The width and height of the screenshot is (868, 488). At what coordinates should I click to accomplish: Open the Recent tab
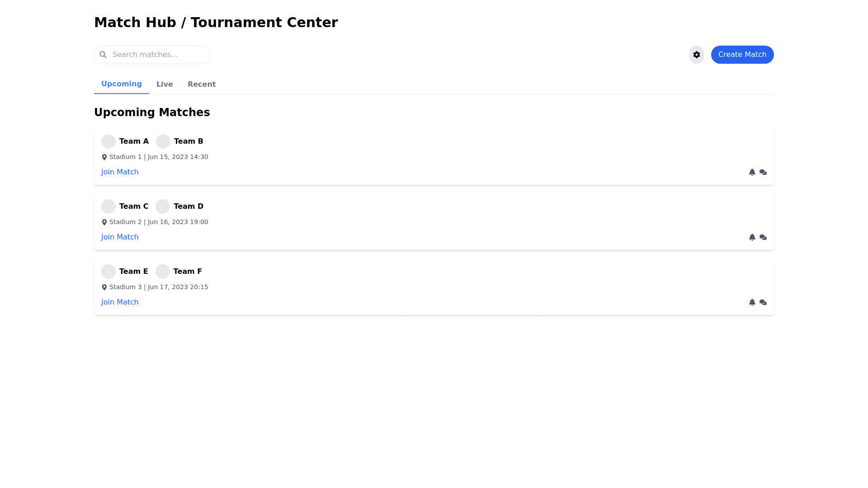click(202, 84)
